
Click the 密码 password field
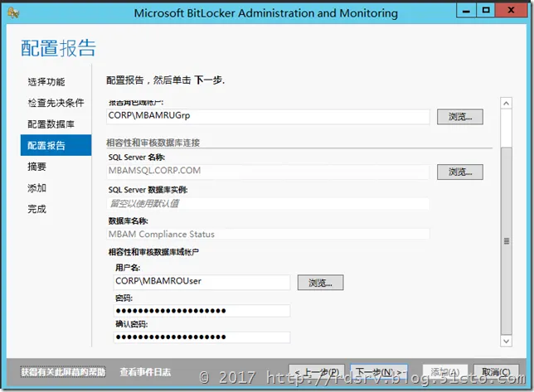[201, 310]
